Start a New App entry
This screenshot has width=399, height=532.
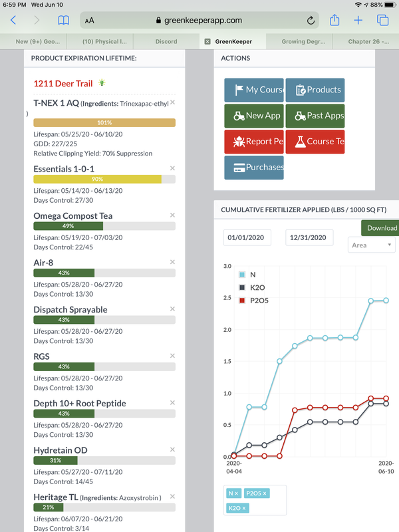point(254,116)
